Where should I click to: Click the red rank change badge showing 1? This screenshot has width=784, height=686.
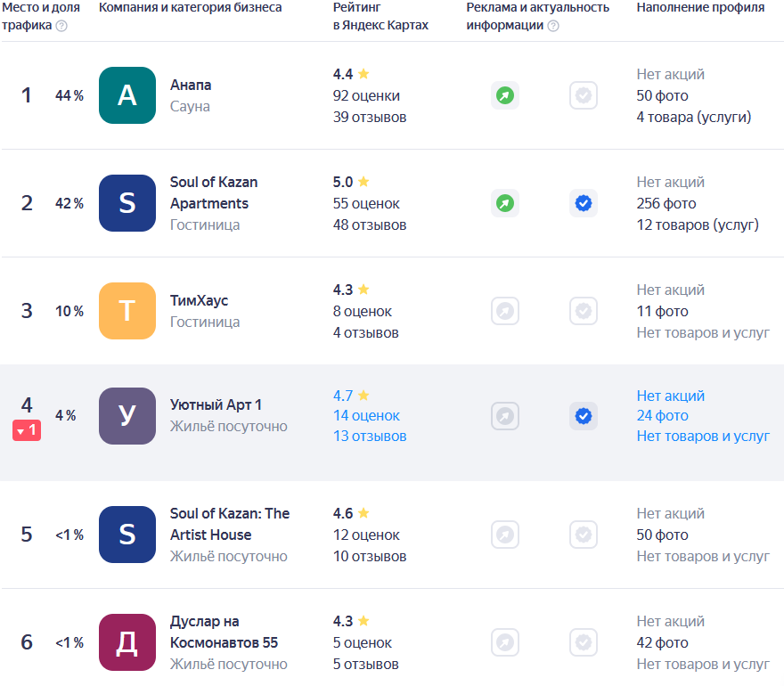[x=27, y=430]
